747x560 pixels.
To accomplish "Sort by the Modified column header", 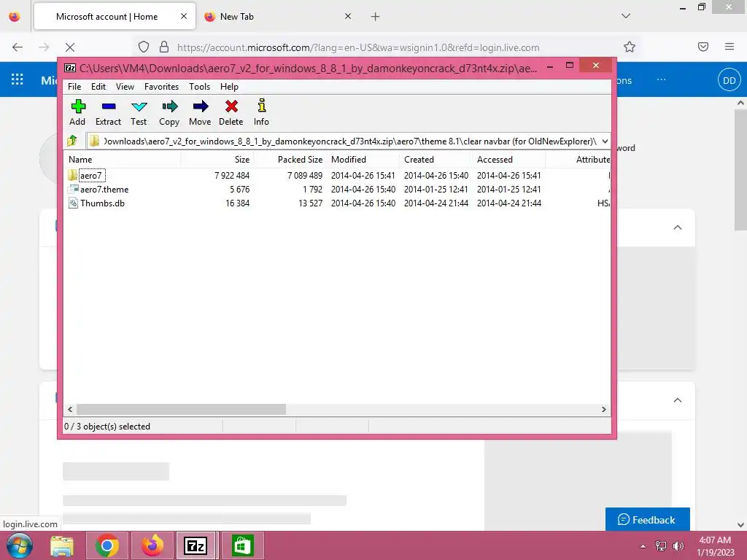I will point(363,160).
